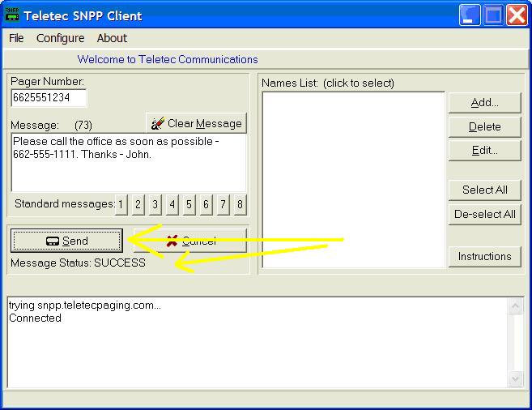Screen dimensions: 532x410
Task: Open the File menu
Action: click(16, 38)
